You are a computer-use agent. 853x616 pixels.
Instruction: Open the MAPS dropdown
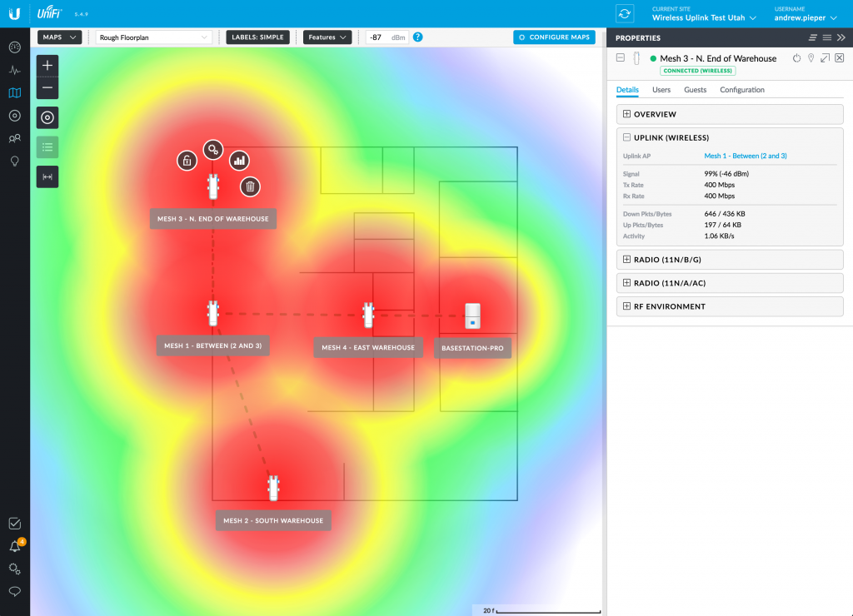(x=60, y=37)
